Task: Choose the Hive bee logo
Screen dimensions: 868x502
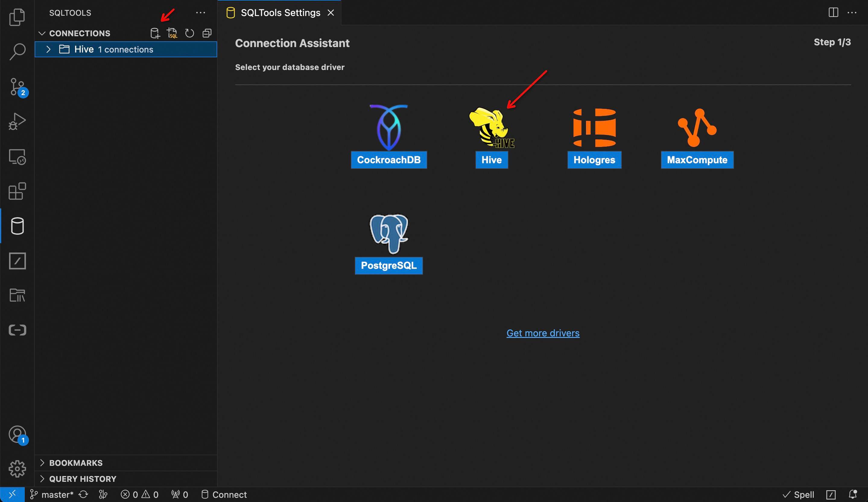Action: tap(492, 128)
